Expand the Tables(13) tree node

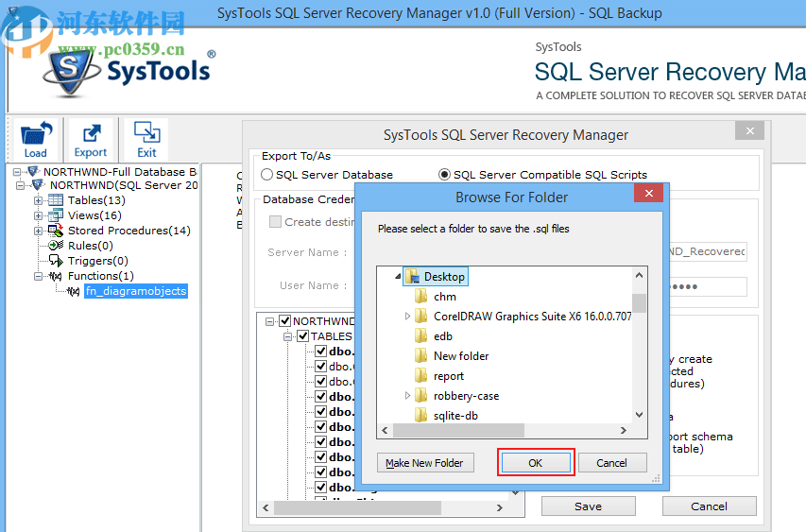[x=39, y=200]
